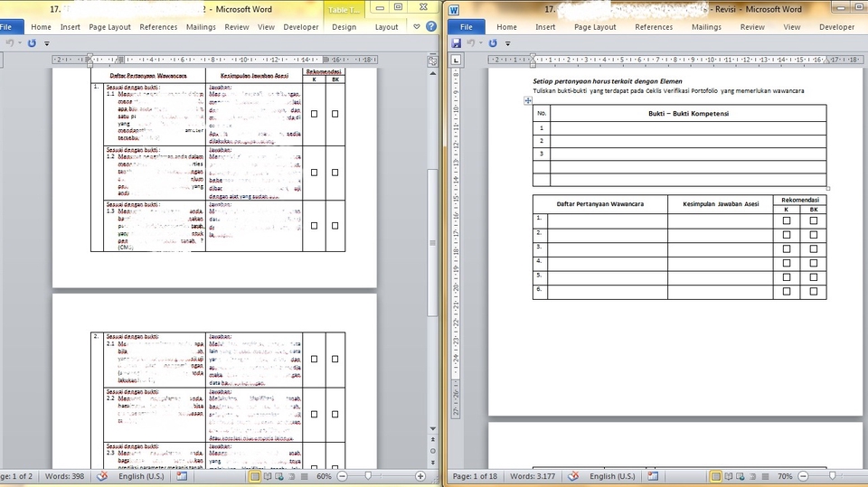The image size is (868, 487).
Task: Click 70% zoom level button in right window
Action: coord(785,476)
